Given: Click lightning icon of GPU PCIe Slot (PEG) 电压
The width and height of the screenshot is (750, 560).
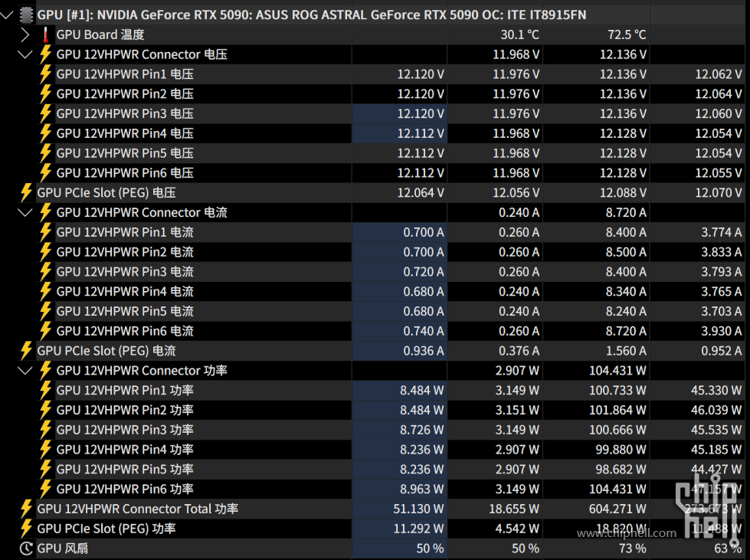Looking at the screenshot, I should pyautogui.click(x=26, y=193).
